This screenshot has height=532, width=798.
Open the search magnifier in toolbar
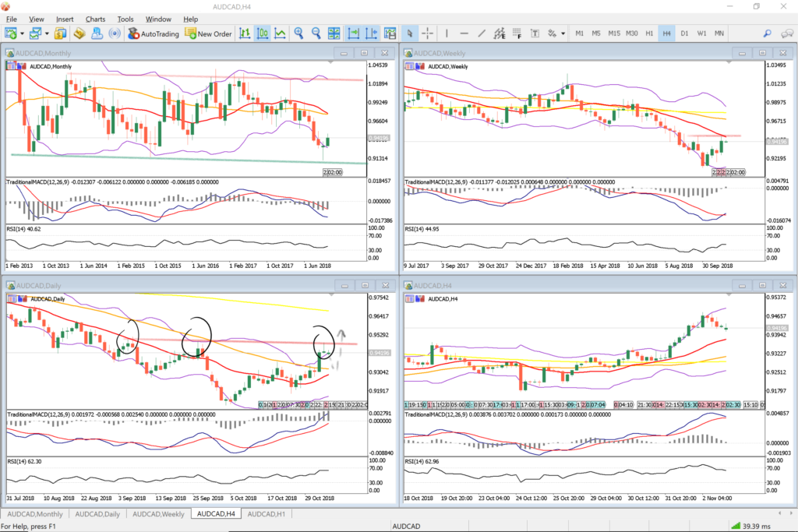coord(767,33)
